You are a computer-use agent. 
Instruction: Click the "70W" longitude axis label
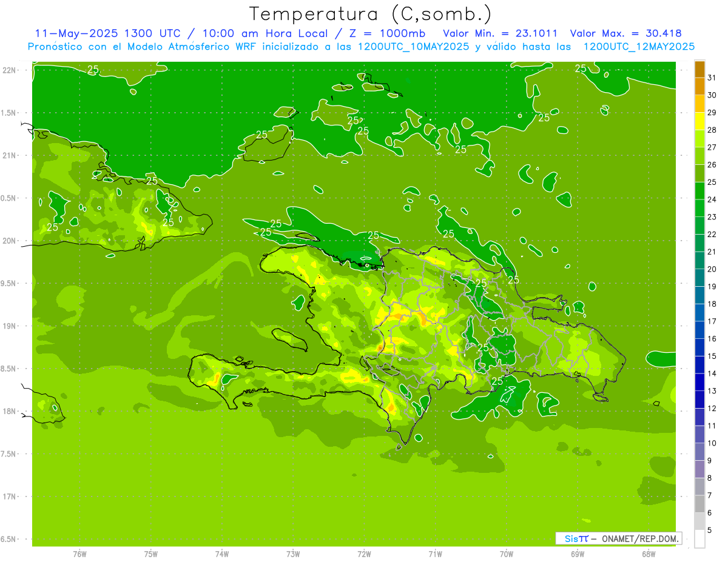tap(507, 554)
